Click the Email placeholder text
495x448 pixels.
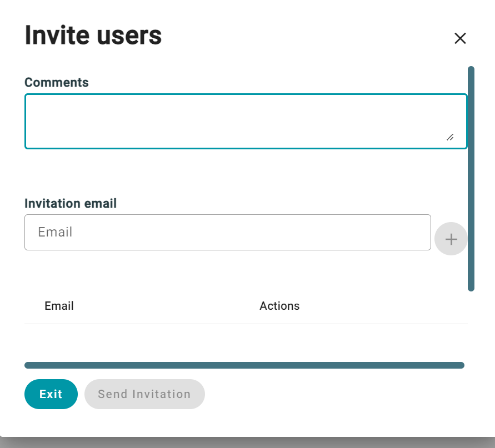[55, 232]
